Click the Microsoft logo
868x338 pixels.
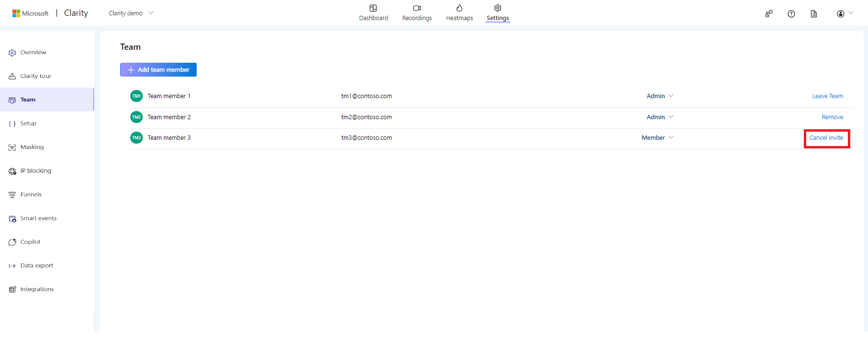[31, 13]
